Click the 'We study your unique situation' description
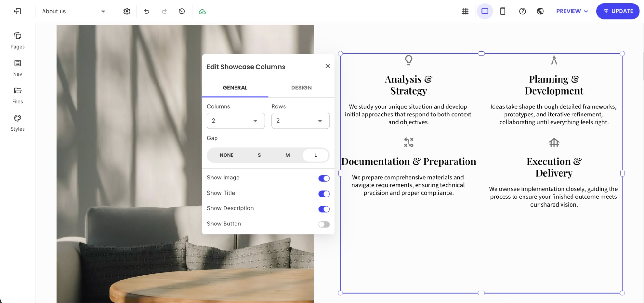This screenshot has height=303, width=644. [408, 115]
